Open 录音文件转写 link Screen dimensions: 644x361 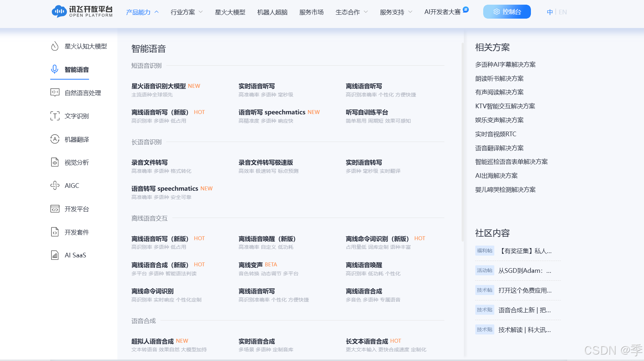pyautogui.click(x=149, y=162)
